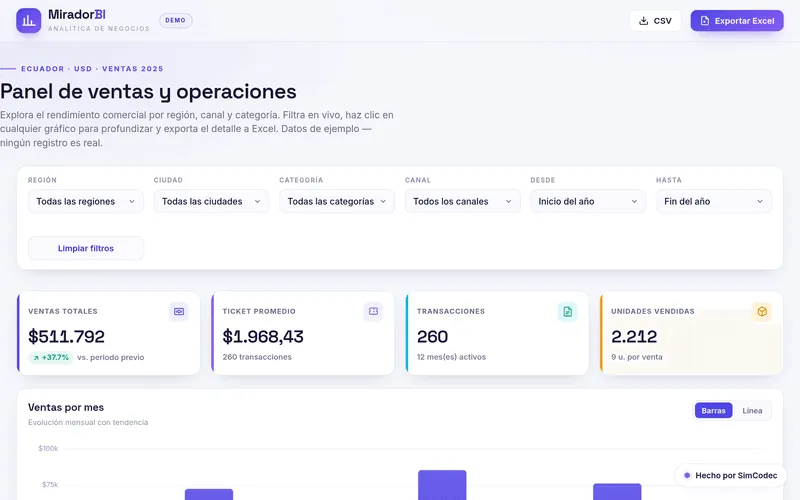Open the Desde dropdown Inicio del año
The height and width of the screenshot is (500, 800).
click(588, 202)
